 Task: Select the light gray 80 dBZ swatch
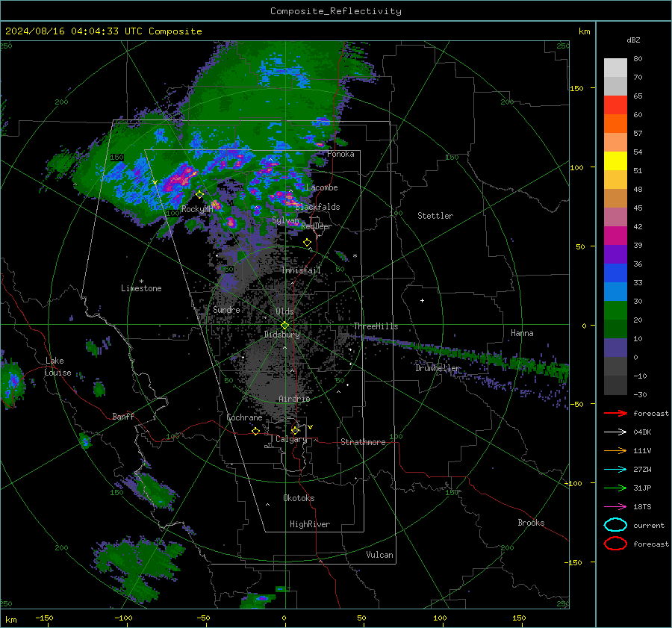coord(615,68)
